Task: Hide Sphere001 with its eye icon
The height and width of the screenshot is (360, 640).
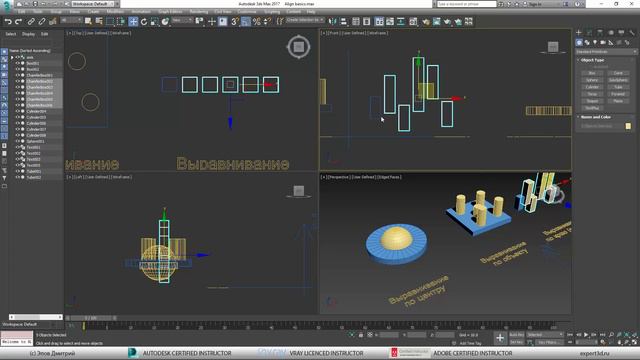Action: 18,141
